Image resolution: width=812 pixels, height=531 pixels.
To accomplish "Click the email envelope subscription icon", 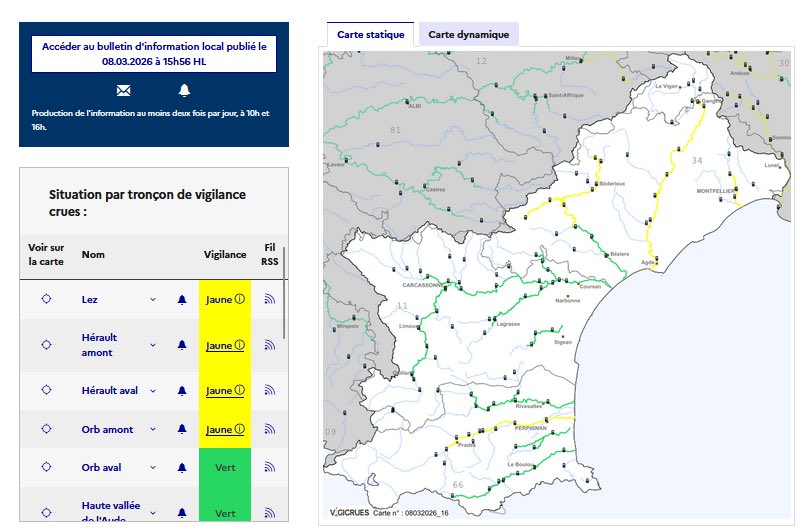I will (x=123, y=91).
